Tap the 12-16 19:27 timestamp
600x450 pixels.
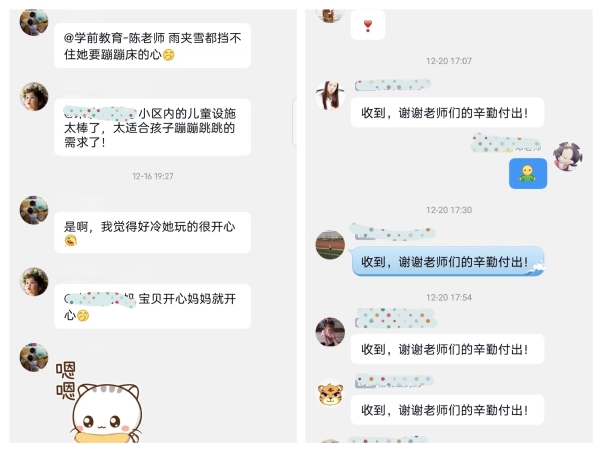pos(153,176)
